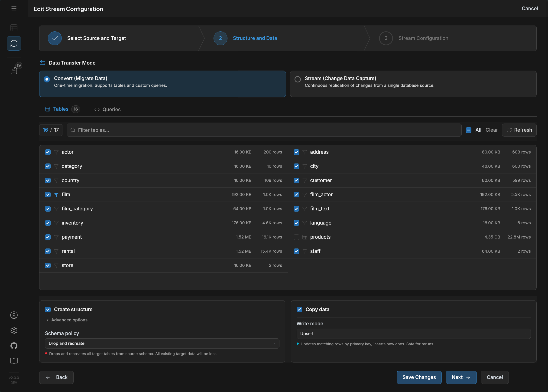Open the database table explorer sidebar icon
This screenshot has width=548, height=392.
(x=14, y=28)
